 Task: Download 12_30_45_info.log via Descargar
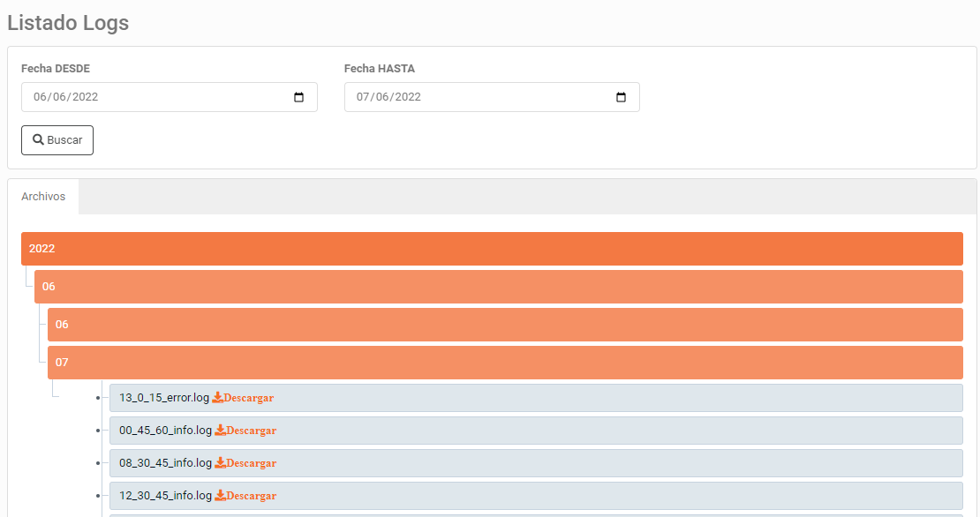[x=245, y=495]
